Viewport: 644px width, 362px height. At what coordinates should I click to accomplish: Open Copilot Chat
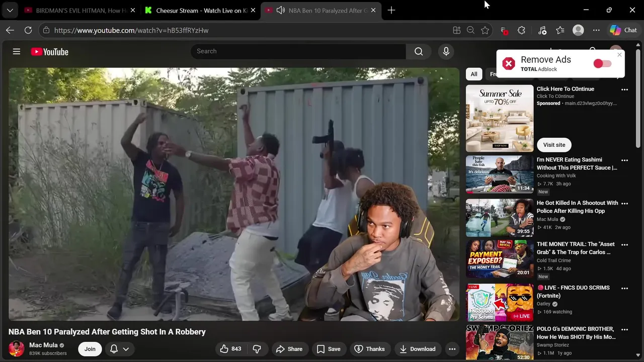[623, 30]
